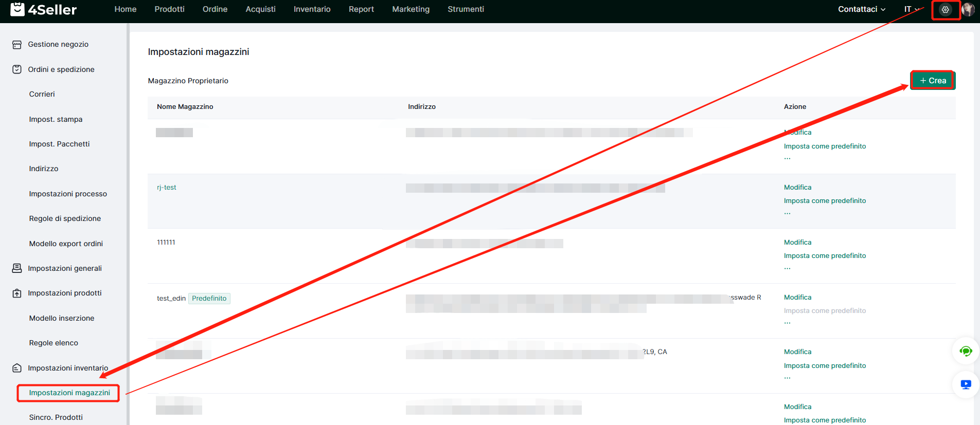This screenshot has height=425, width=980.
Task: Click the Impostazioni prodotti icon
Action: coord(17,293)
